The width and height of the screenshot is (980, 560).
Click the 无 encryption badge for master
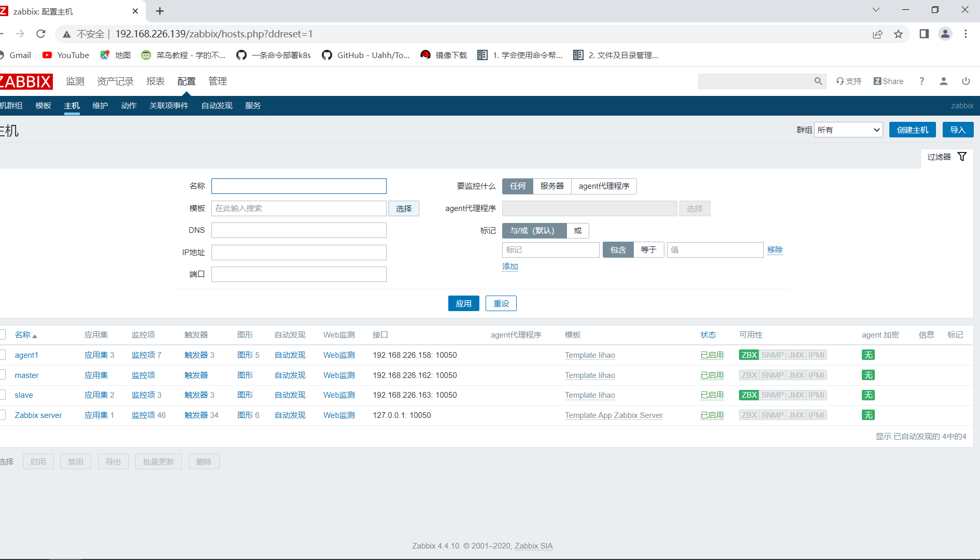[869, 375]
